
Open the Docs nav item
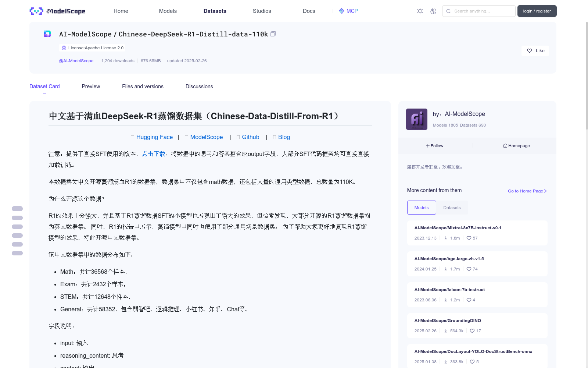click(x=309, y=11)
